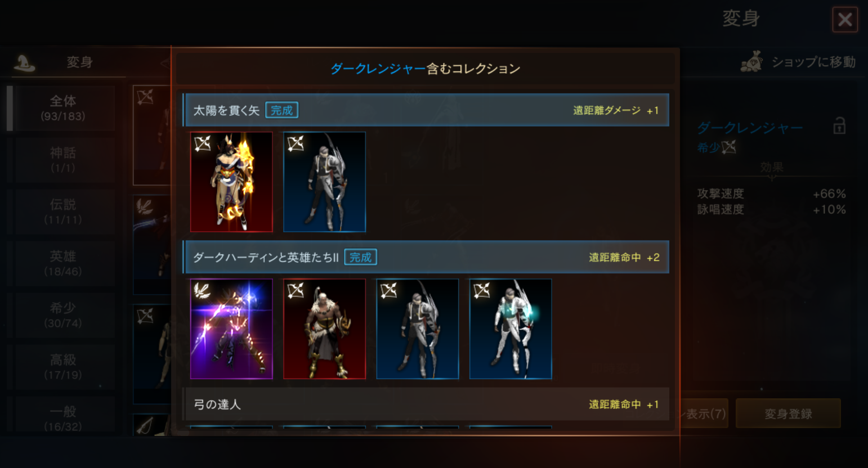The height and width of the screenshot is (468, 868).
Task: Click the lock icon beside ダークレンジャー
Action: point(839,125)
